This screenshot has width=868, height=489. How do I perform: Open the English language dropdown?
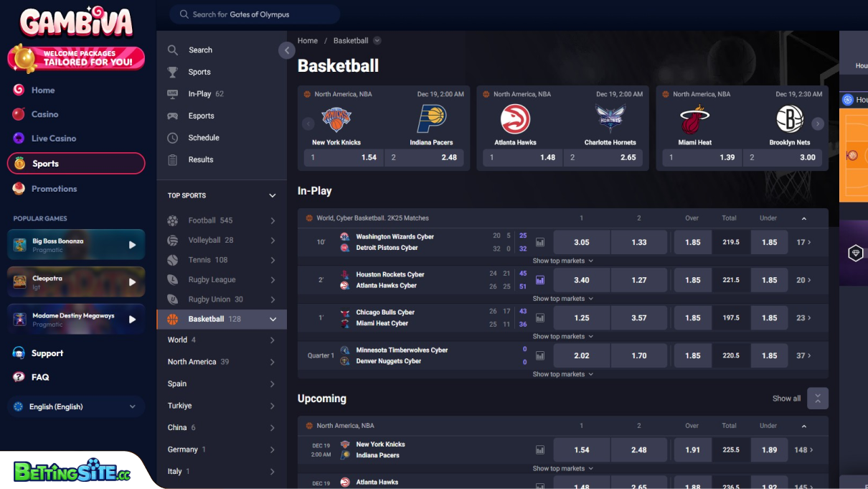[76, 406]
